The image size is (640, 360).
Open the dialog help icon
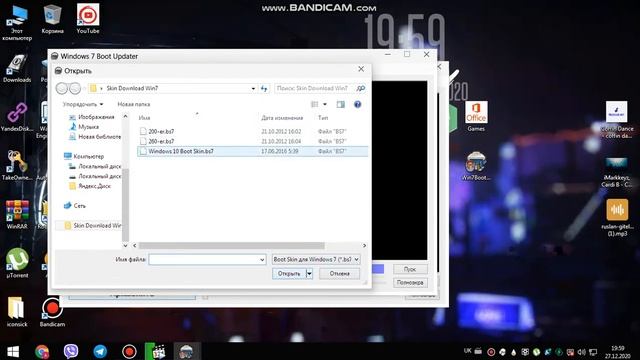pyautogui.click(x=358, y=104)
